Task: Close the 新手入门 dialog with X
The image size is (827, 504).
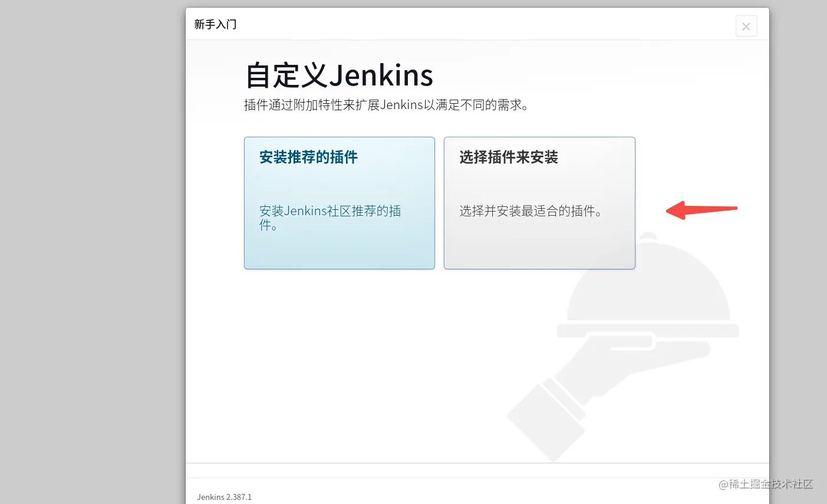Action: 746,26
